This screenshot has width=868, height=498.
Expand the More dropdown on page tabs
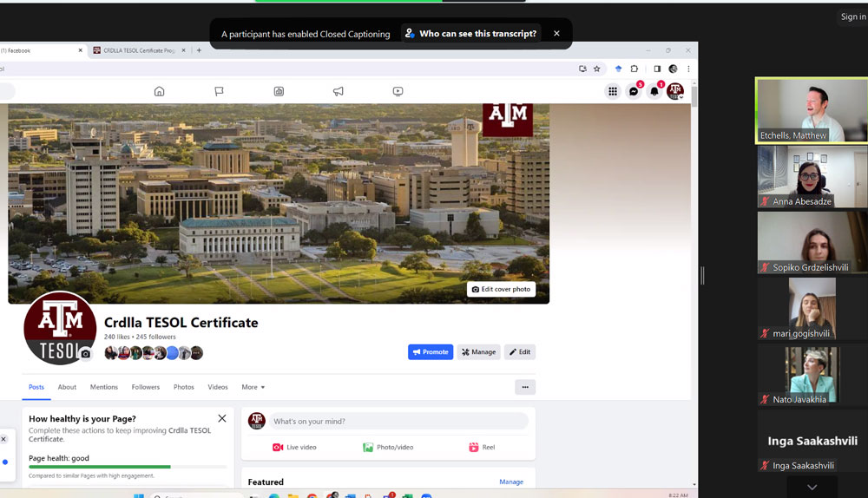[253, 387]
